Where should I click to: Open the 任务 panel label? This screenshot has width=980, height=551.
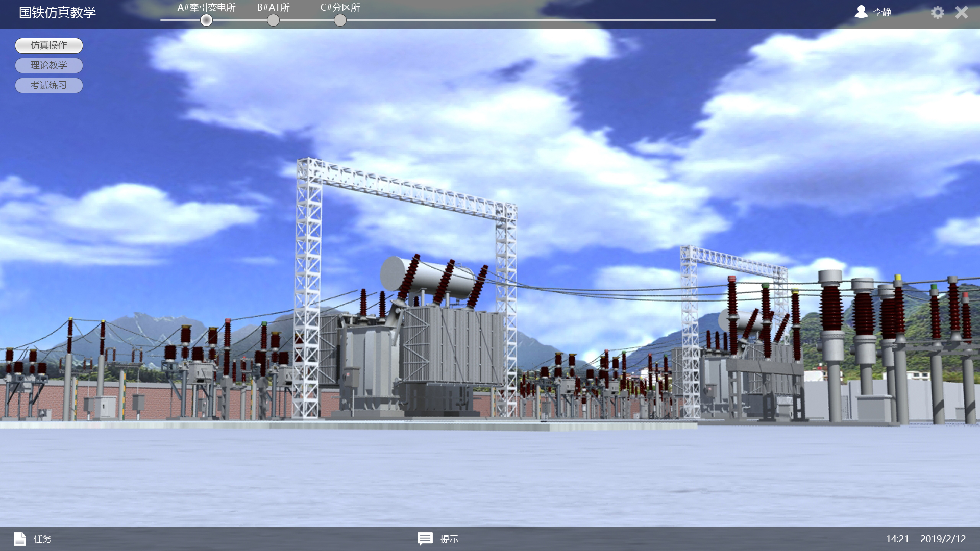[x=42, y=539]
